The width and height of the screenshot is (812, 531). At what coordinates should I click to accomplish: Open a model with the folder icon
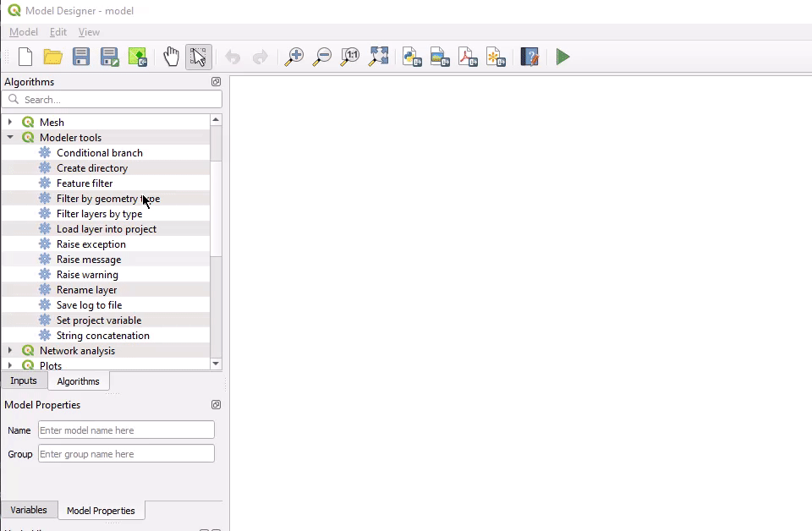point(53,57)
